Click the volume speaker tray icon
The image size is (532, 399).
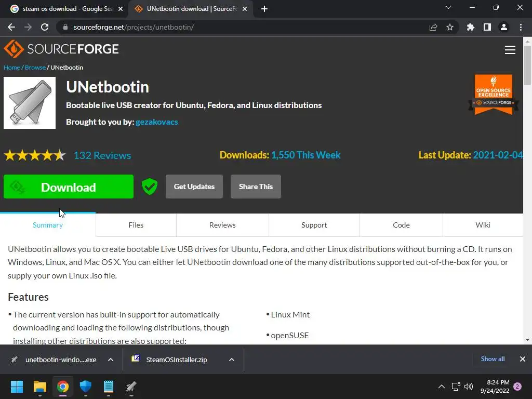pos(469,387)
